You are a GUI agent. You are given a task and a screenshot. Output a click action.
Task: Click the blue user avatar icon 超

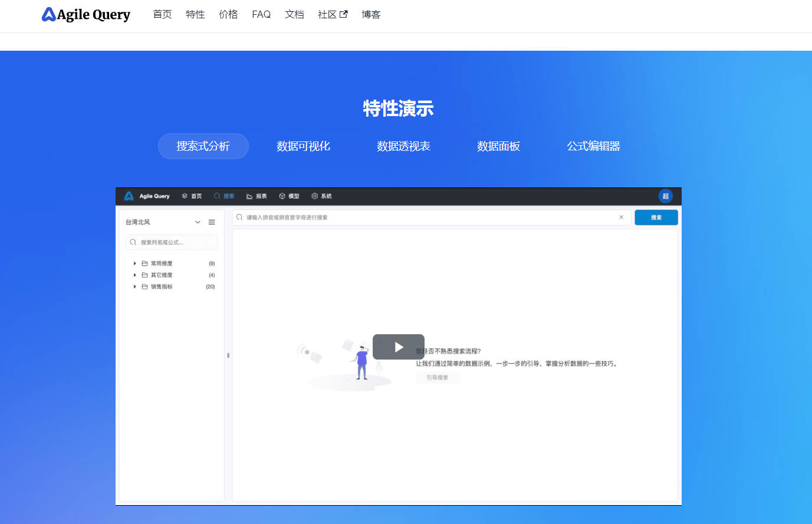[665, 196]
